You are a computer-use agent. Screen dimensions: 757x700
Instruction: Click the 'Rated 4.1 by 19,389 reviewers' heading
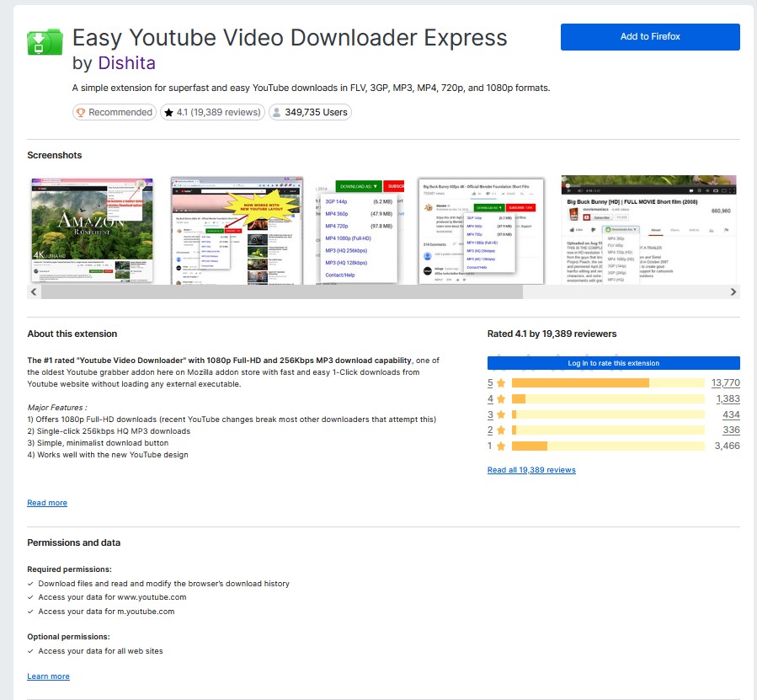click(552, 334)
